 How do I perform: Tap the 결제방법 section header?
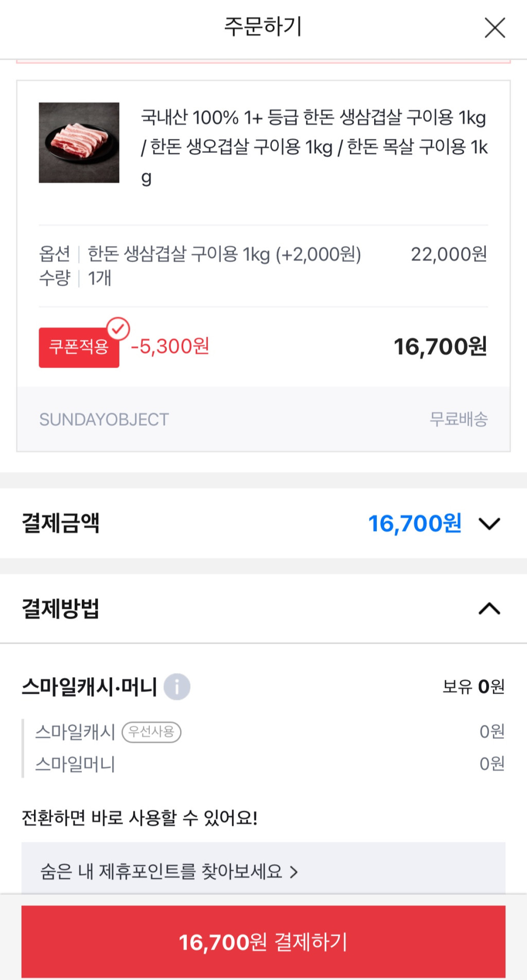61,609
